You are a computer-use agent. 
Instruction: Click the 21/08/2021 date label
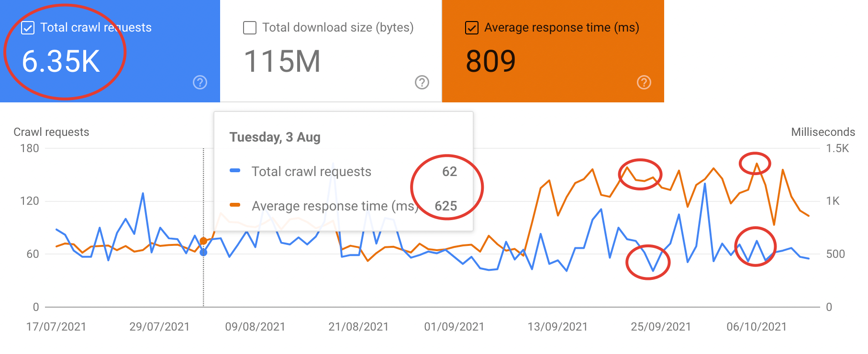(358, 327)
